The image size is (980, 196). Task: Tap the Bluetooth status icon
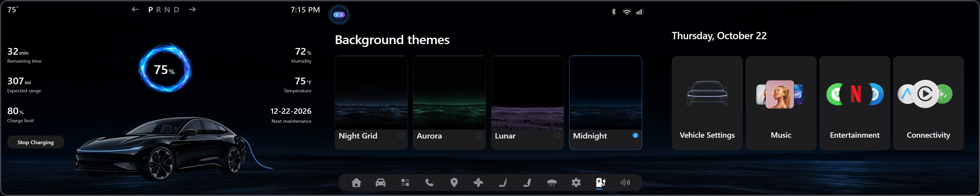coord(613,12)
